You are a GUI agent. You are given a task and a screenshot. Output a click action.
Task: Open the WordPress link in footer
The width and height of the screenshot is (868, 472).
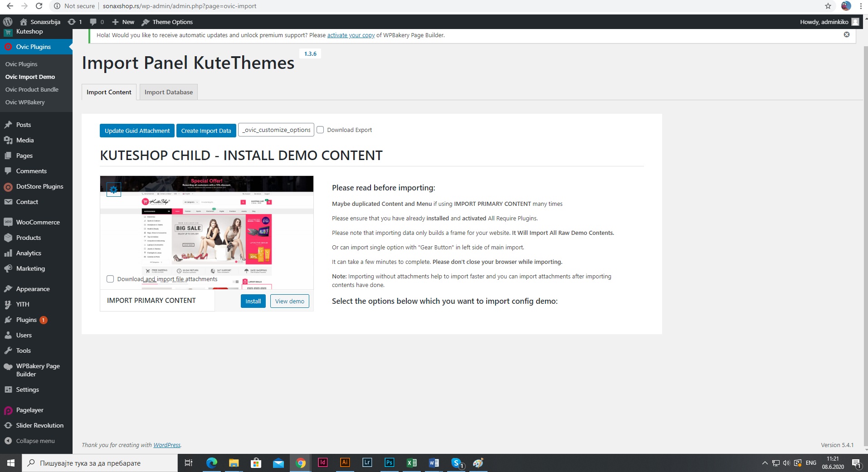point(167,445)
